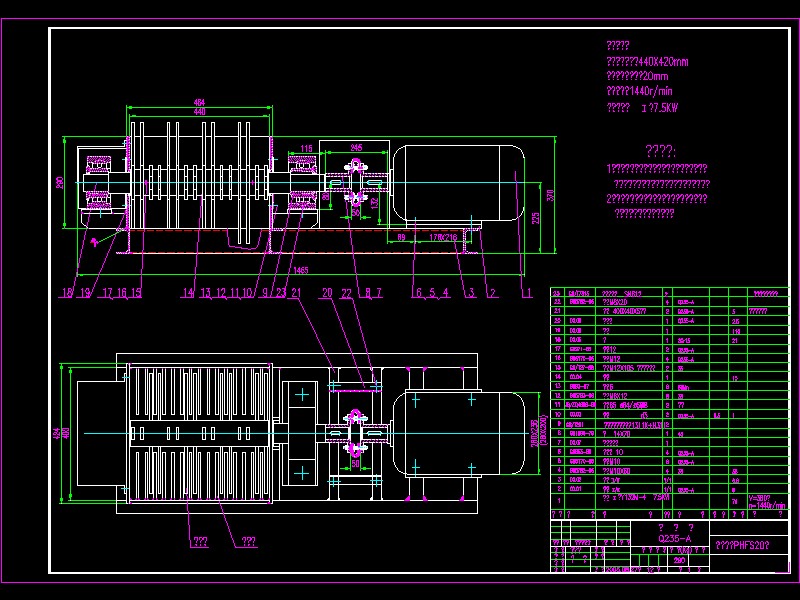Click the 89 dimension under the motor
This screenshot has width=800, height=600.
click(x=402, y=237)
